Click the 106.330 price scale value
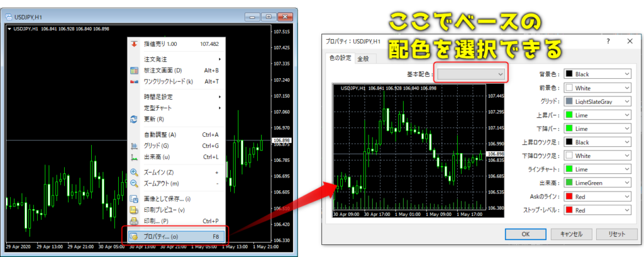Image resolution: width=644 pixels, height=257 pixels. (281, 240)
